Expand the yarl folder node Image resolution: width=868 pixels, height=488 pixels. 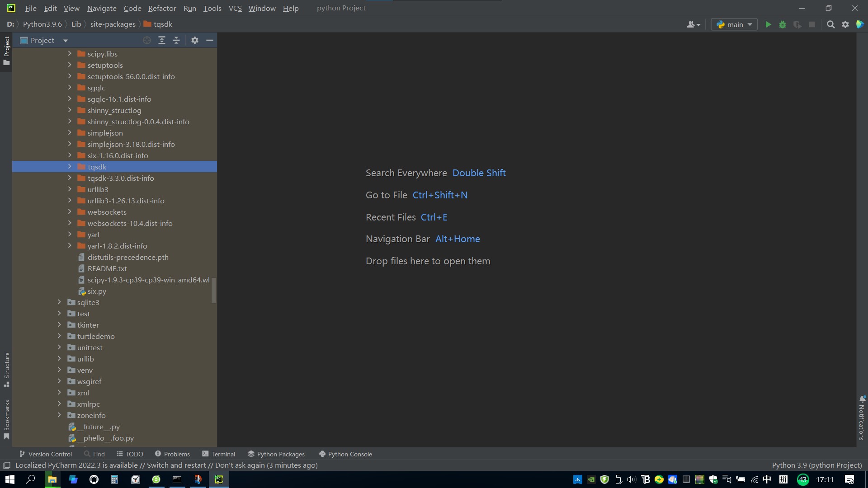pyautogui.click(x=70, y=235)
